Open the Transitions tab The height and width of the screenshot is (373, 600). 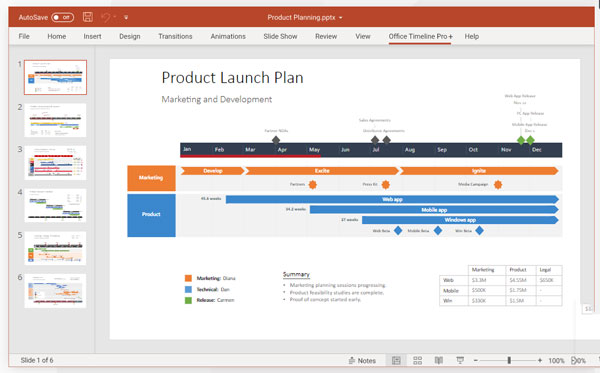pyautogui.click(x=175, y=36)
